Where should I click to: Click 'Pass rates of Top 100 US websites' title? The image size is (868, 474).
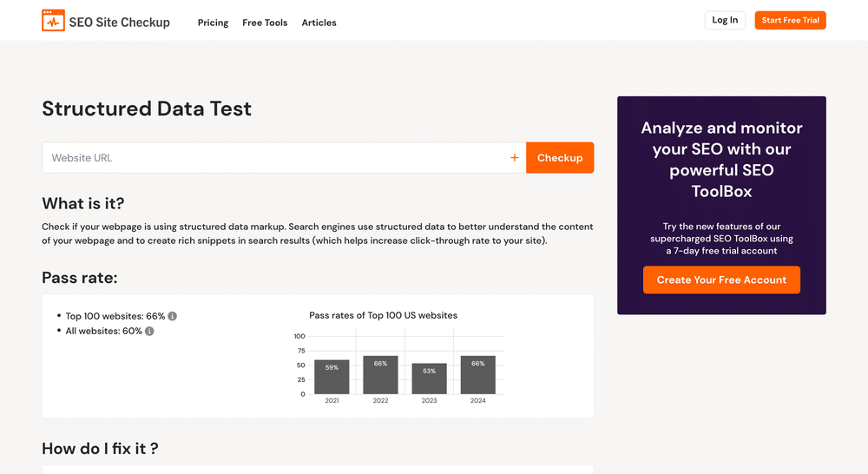pyautogui.click(x=383, y=316)
